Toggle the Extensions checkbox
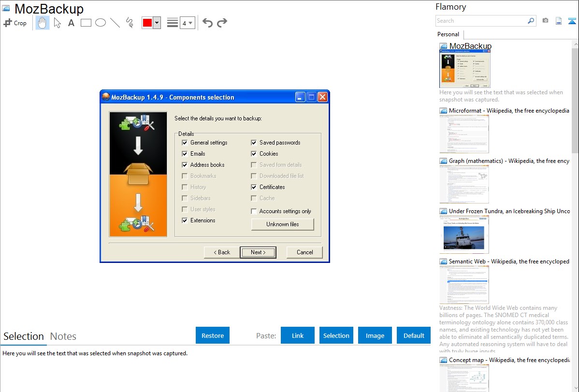The image size is (579, 392). click(185, 220)
